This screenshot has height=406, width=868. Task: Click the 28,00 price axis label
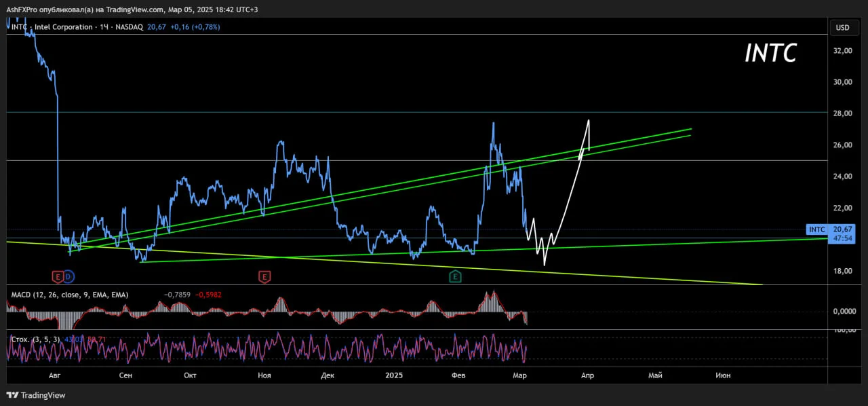pyautogui.click(x=843, y=113)
